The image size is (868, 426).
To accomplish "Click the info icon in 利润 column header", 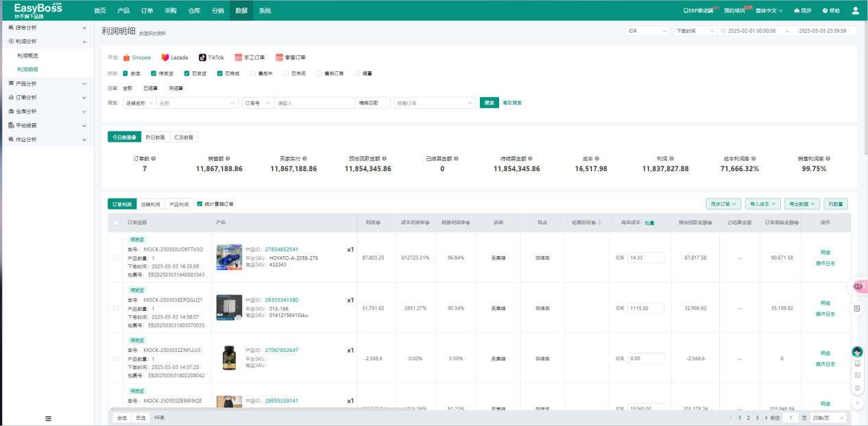I will click(x=378, y=223).
